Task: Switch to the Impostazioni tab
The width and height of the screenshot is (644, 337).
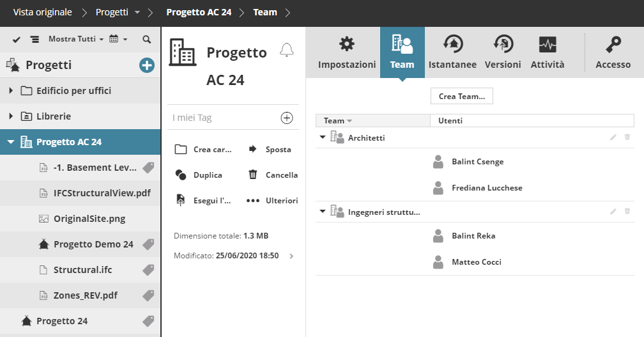Action: tap(347, 52)
